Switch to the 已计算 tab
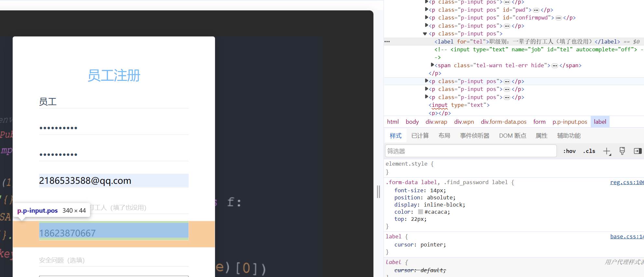Screen dimensions: 644x277 point(420,136)
